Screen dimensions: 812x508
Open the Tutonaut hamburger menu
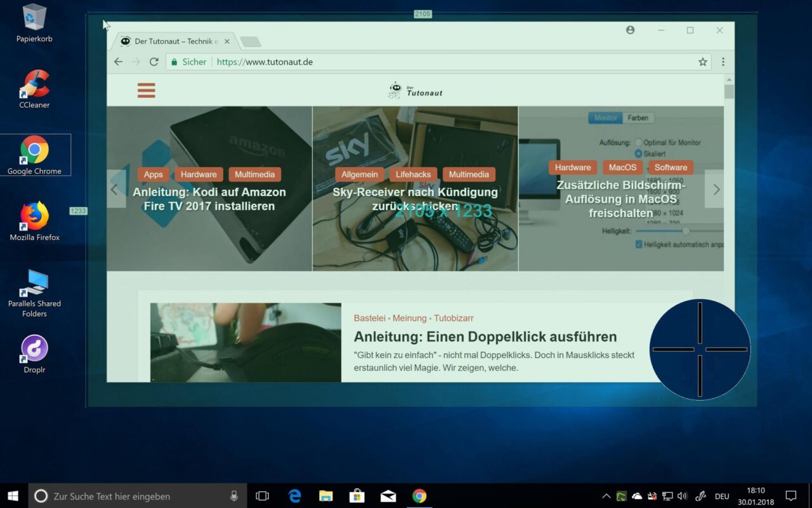(146, 90)
